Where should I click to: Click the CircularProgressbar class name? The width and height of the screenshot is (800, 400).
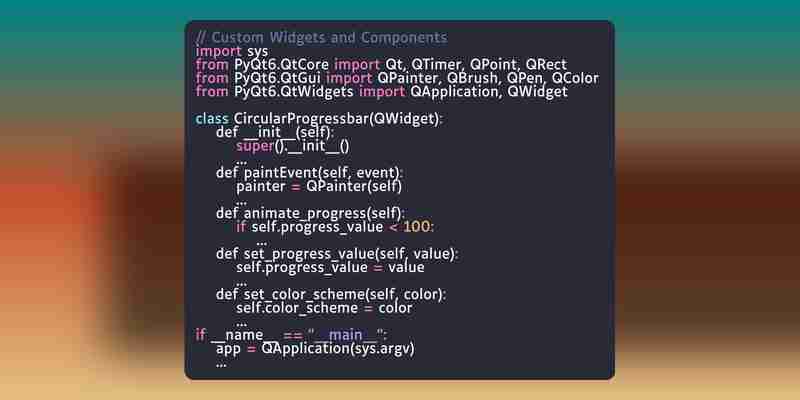(301, 119)
